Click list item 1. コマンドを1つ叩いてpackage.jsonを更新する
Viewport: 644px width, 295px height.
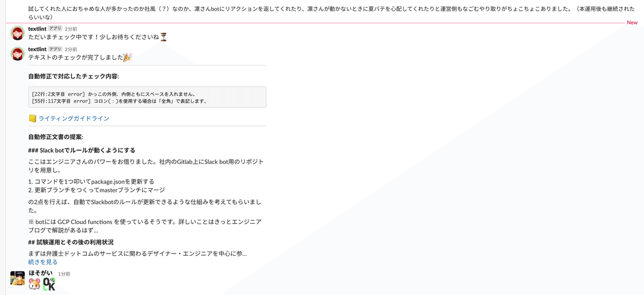pos(91,182)
